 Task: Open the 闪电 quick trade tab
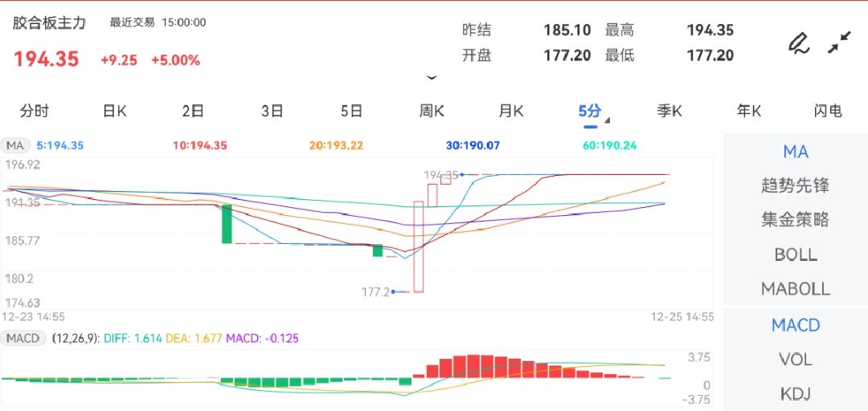tap(827, 112)
